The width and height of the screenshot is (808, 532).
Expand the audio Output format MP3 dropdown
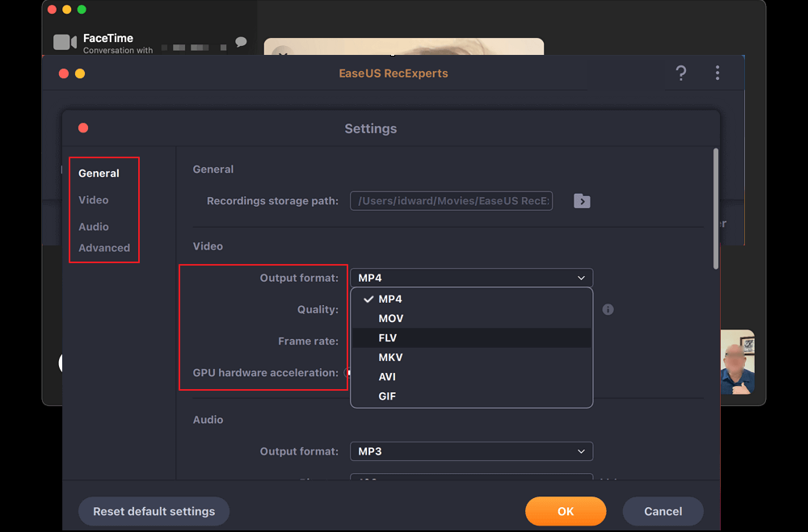472,451
